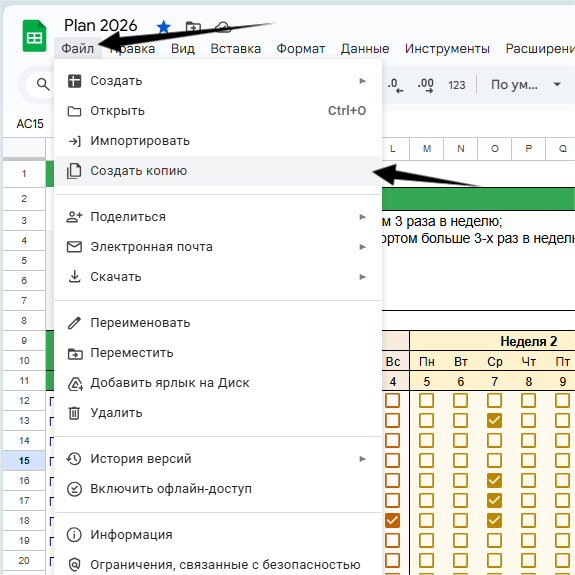This screenshot has height=575, width=575.
Task: Star the Plan 2026 document
Action: click(164, 27)
